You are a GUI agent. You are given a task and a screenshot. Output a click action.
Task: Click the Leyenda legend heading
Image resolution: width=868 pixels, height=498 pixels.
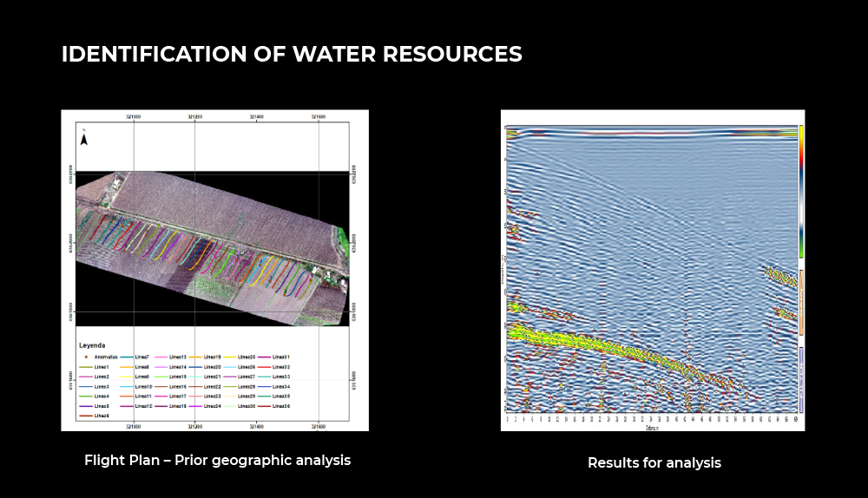click(x=94, y=344)
